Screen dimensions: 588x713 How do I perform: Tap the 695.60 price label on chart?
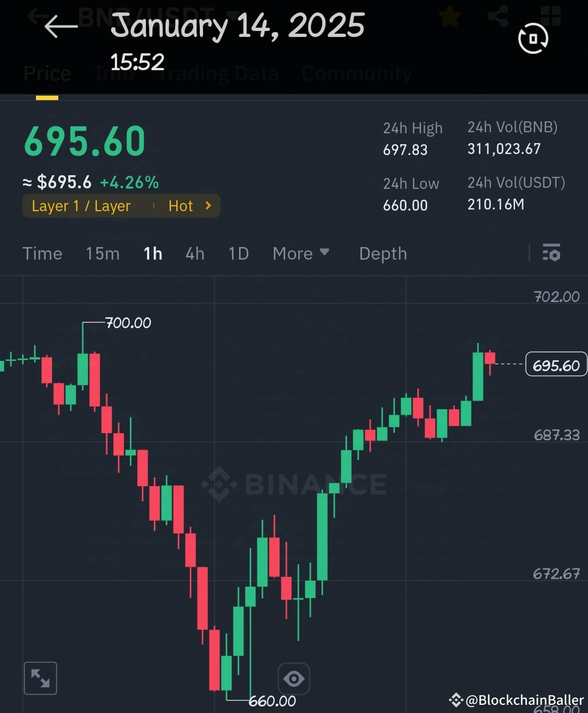tap(555, 364)
